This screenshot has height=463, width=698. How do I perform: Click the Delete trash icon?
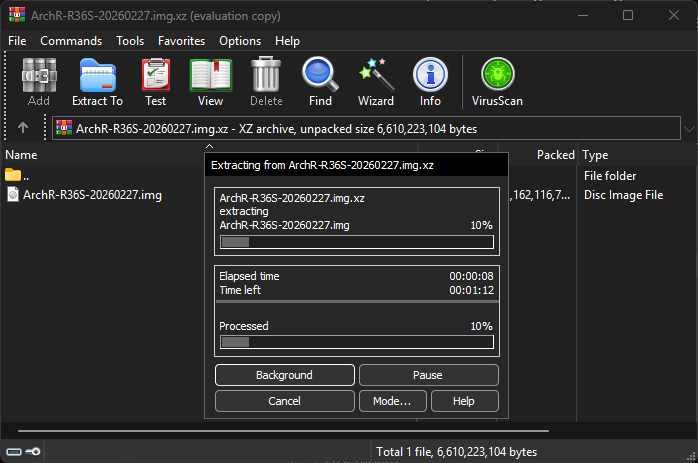(x=266, y=82)
